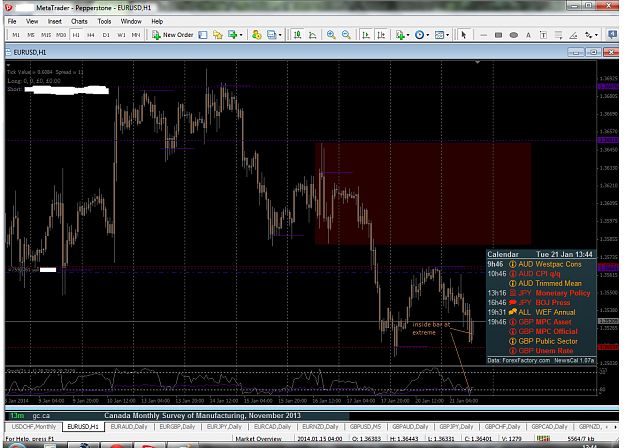Switch to GBPUSD,M5 chart tab
625x448 pixels.
365,427
